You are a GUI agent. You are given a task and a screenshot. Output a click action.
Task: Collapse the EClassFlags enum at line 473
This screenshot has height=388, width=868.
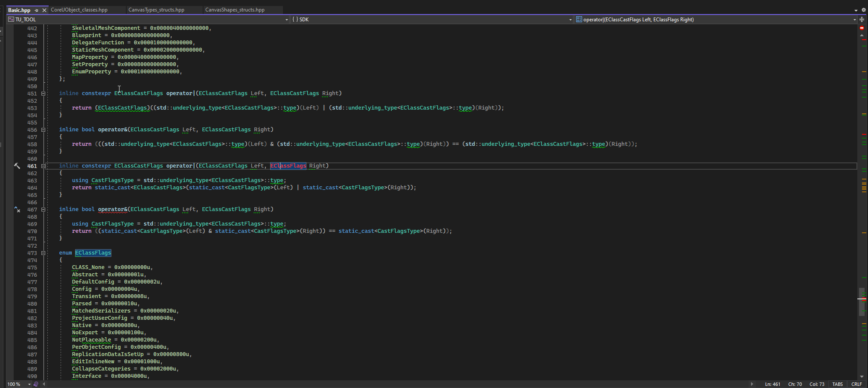point(43,253)
